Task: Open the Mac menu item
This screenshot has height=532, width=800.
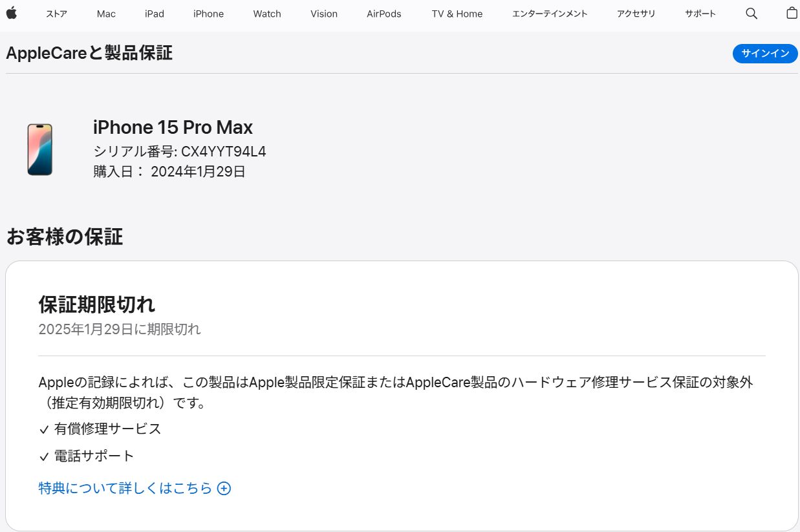Action: [x=106, y=14]
